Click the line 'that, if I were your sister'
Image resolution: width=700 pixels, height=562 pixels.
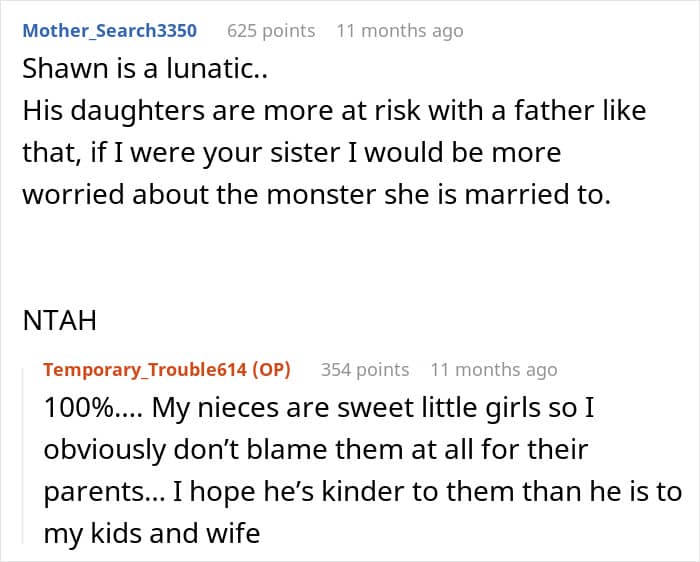pos(291,152)
